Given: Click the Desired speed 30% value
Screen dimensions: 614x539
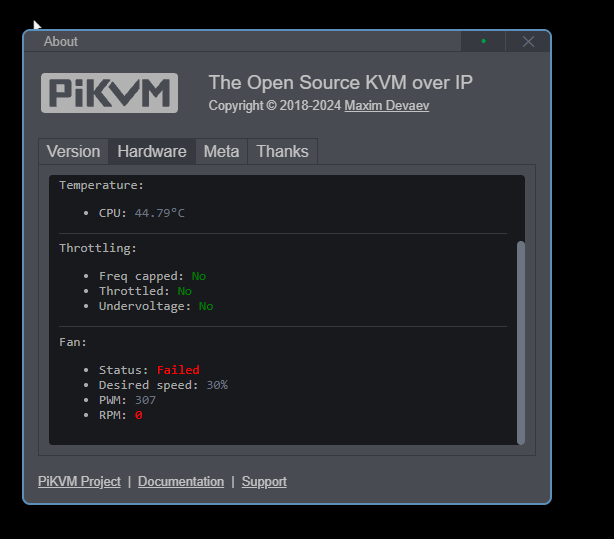Looking at the screenshot, I should point(217,385).
